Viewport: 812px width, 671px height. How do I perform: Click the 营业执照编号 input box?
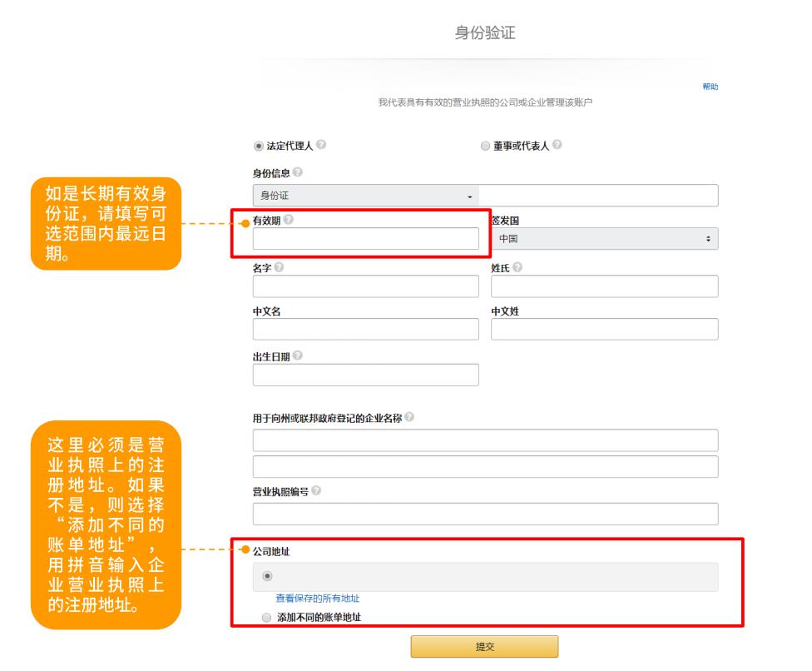click(x=485, y=514)
